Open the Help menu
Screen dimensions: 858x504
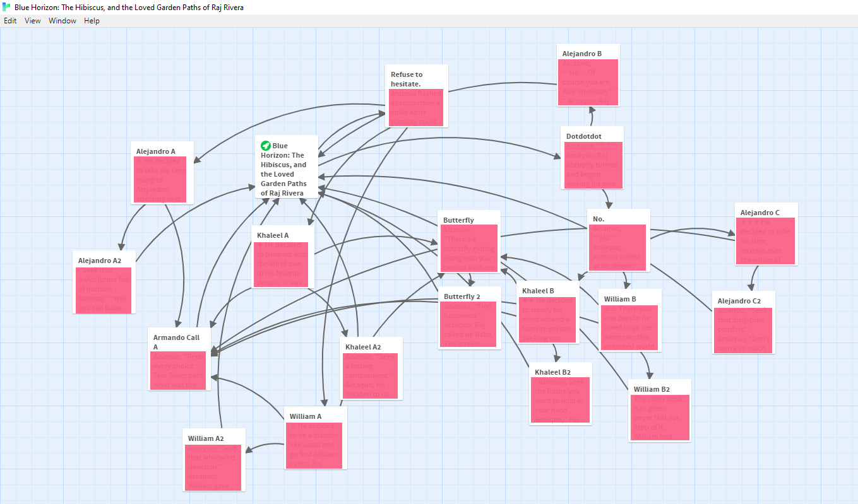[x=92, y=21]
